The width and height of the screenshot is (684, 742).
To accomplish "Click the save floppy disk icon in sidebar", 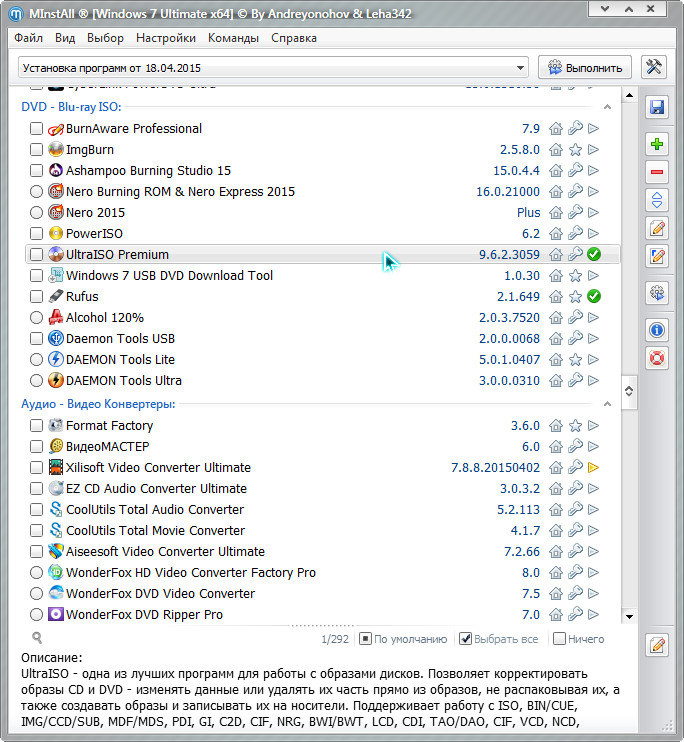I will tap(657, 107).
